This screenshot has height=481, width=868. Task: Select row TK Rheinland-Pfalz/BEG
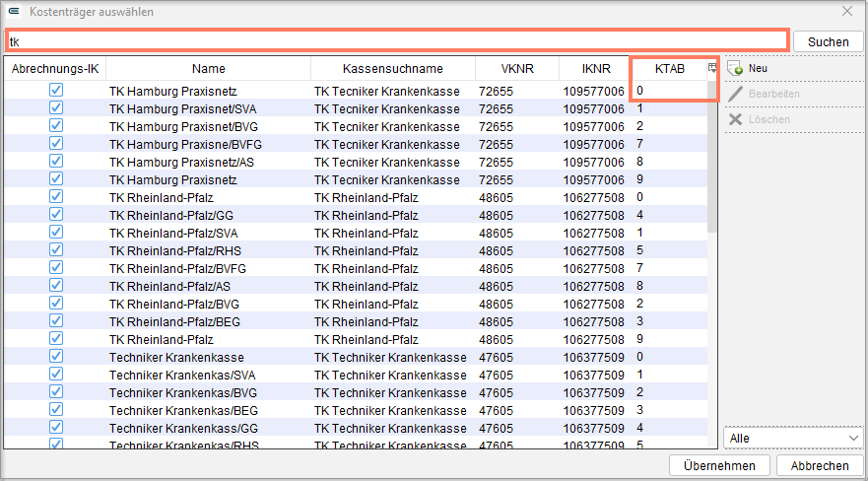(x=356, y=321)
